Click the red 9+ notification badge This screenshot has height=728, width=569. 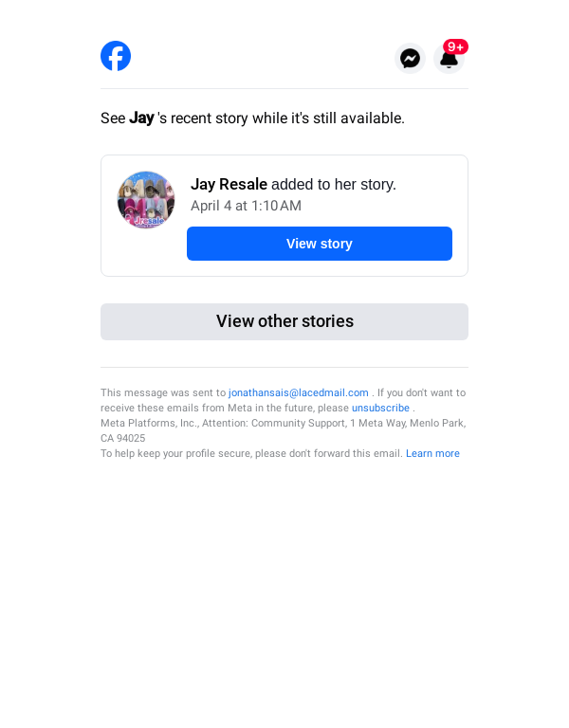tap(456, 46)
